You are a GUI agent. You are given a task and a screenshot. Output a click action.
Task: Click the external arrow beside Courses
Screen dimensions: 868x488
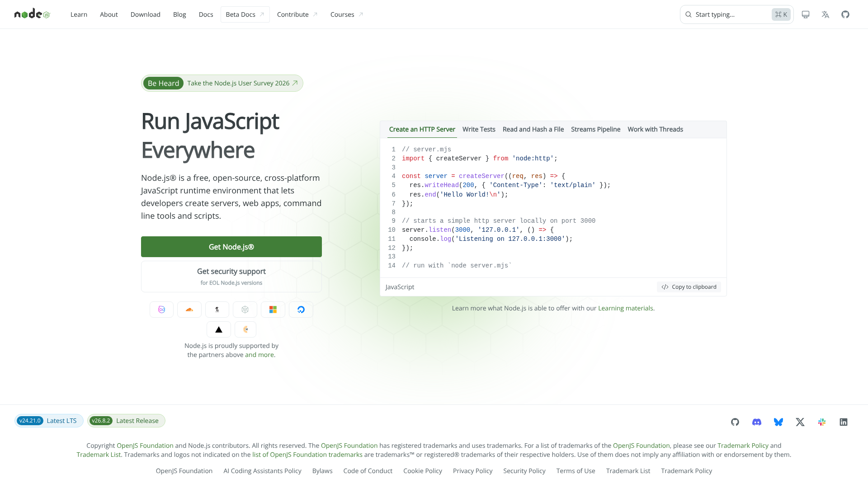click(x=361, y=14)
